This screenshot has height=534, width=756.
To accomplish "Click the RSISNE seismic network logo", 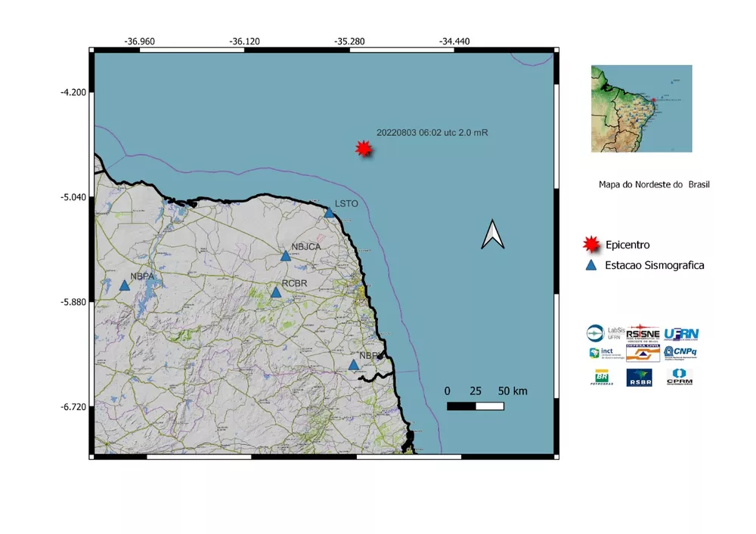I will point(643,333).
